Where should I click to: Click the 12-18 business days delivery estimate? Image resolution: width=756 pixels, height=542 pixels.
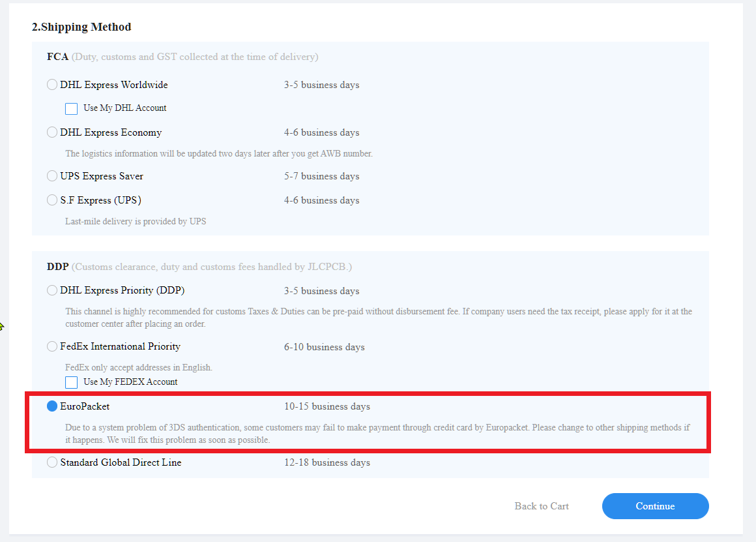[327, 462]
